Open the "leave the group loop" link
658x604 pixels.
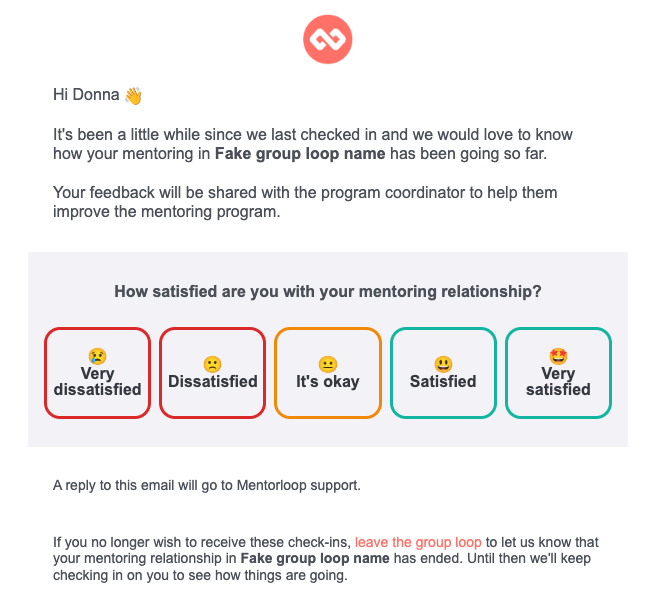click(x=418, y=543)
